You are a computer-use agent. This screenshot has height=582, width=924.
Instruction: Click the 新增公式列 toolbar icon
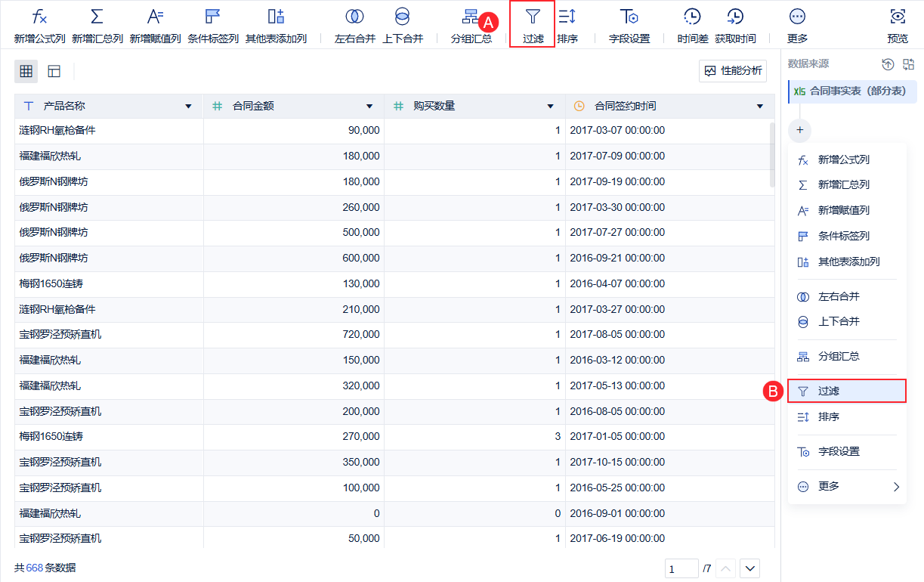(39, 17)
